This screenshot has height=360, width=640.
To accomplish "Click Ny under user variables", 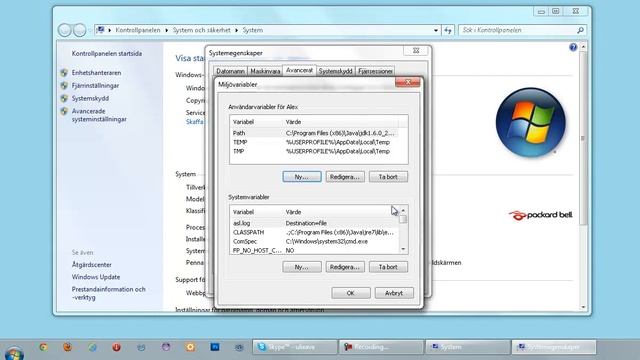I will tap(302, 177).
